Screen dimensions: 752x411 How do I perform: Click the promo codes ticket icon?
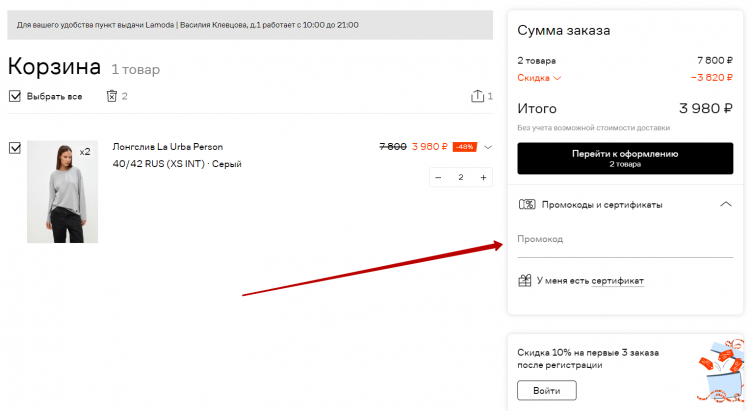pos(527,204)
